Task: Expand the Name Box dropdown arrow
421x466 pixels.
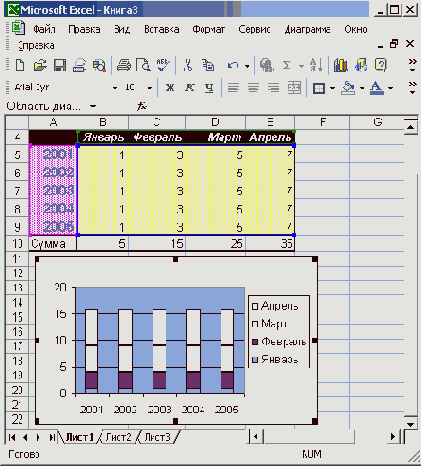Action: 93,107
